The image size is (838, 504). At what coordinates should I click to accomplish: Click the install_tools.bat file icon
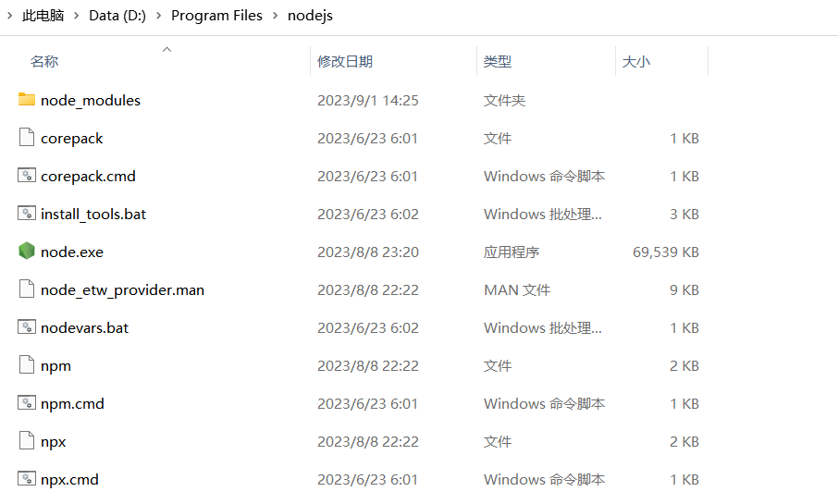(x=27, y=214)
